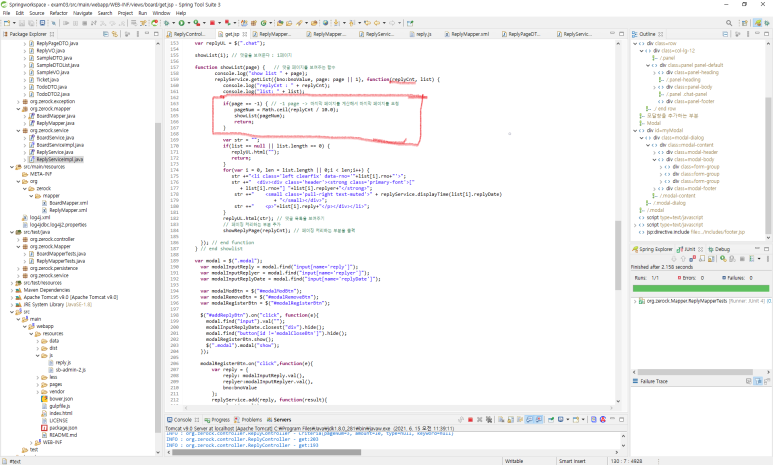Click the Failure Trace Compare Result icon
Image resolution: width=773 pixels, height=465 pixels.
tap(767, 381)
